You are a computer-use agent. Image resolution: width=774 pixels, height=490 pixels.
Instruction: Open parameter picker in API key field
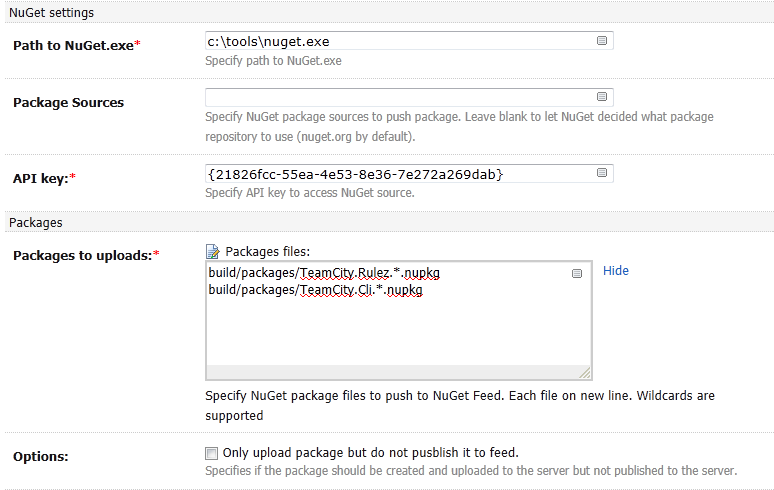click(x=601, y=173)
